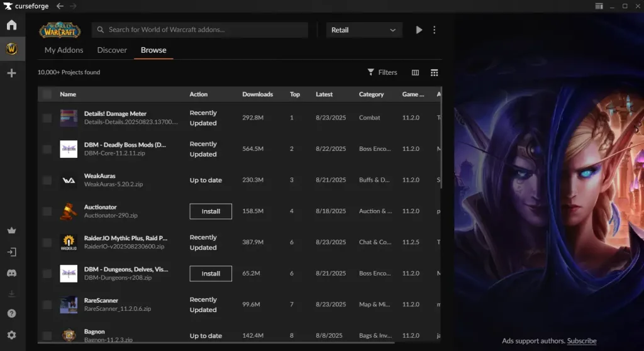The height and width of the screenshot is (351, 644).
Task: Focus the World of Warcraft addons search field
Action: pyautogui.click(x=200, y=30)
